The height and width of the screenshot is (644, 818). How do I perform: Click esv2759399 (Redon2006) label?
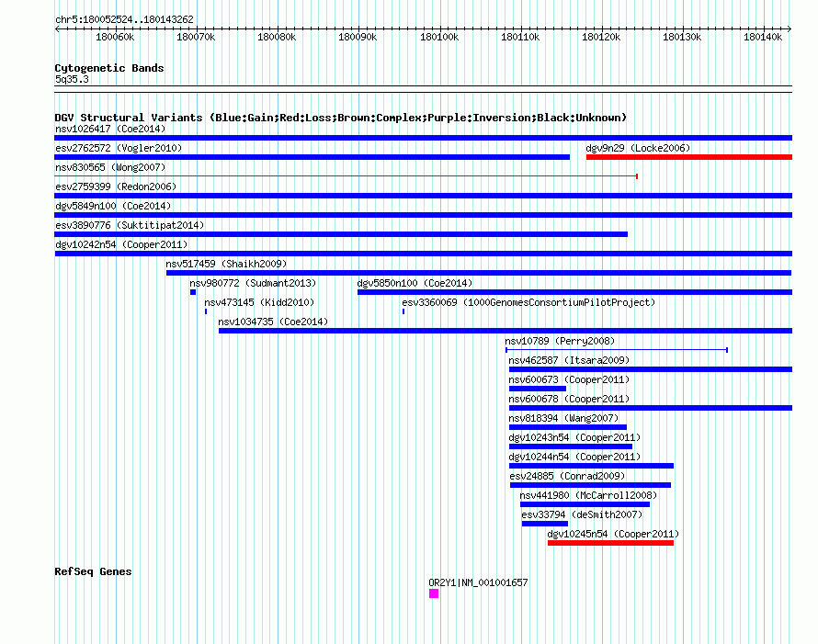116,186
